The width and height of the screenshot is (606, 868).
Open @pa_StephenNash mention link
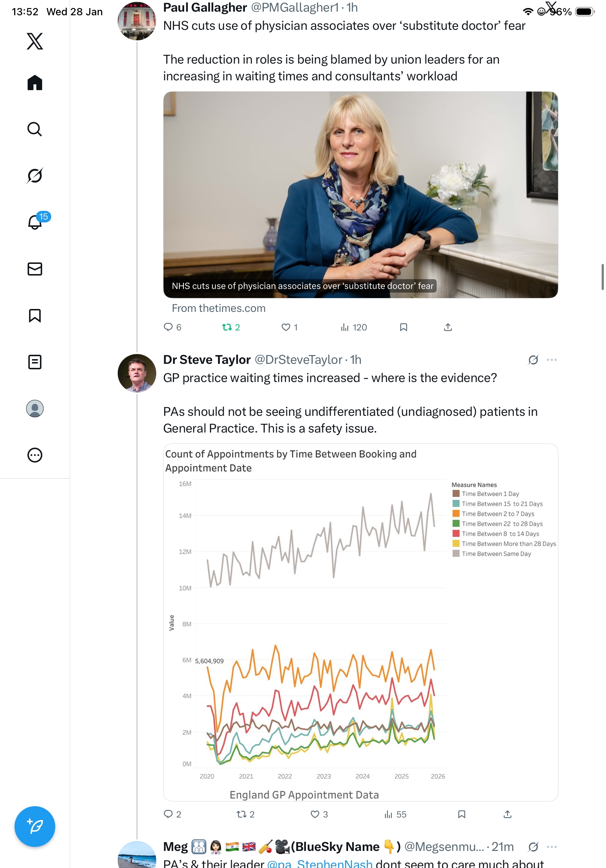tap(320, 863)
